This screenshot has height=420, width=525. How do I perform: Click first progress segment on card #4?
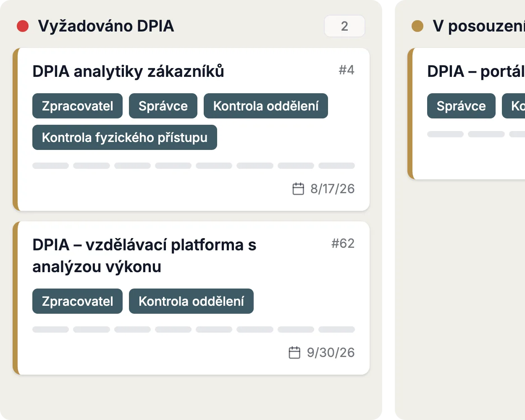coord(50,165)
